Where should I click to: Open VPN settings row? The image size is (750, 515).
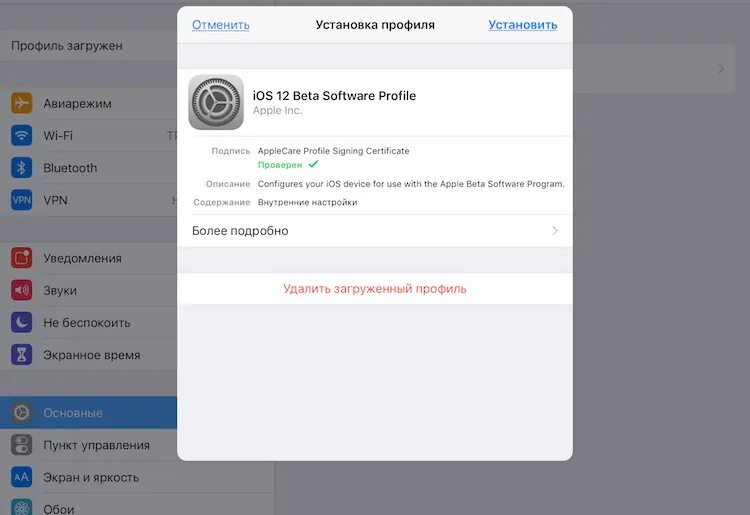[88, 200]
